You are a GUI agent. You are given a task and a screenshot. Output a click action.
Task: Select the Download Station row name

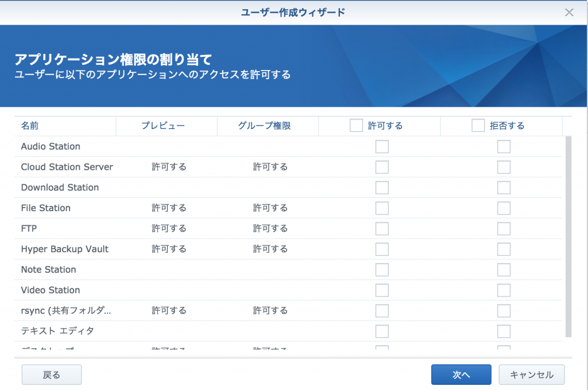60,188
